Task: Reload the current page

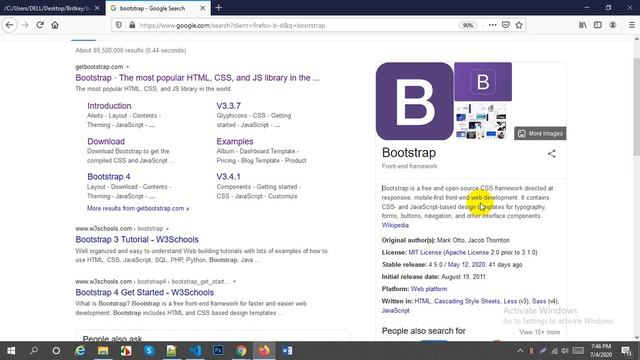Action: pos(40,25)
